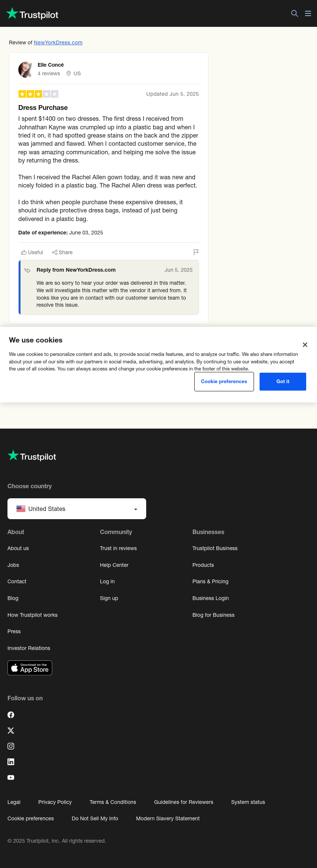Image resolution: width=317 pixels, height=868 pixels.
Task: Open the NewYorkDress.com link
Action: coord(58,42)
